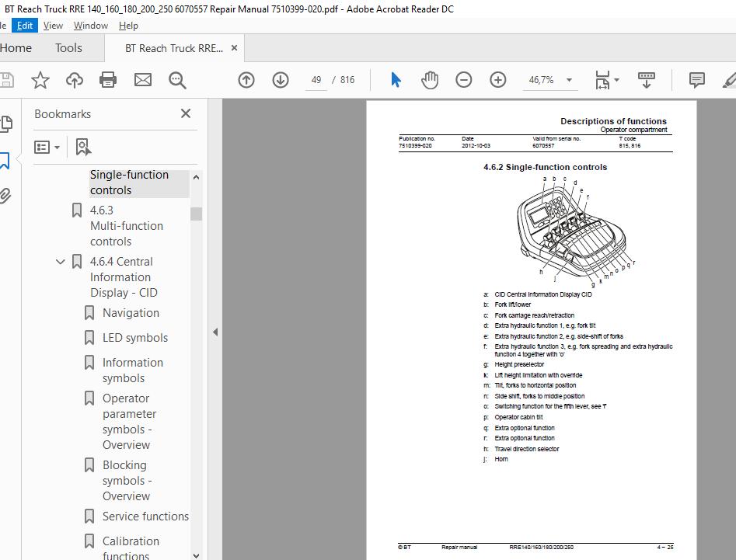The image size is (736, 560).
Task: Click bookmarks panel scroll up arrow
Action: (196, 177)
